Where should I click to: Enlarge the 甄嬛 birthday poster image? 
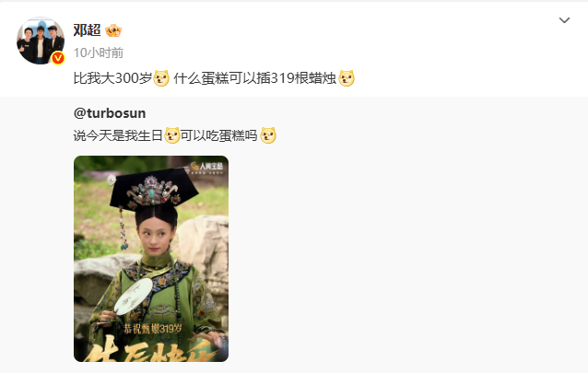151,259
